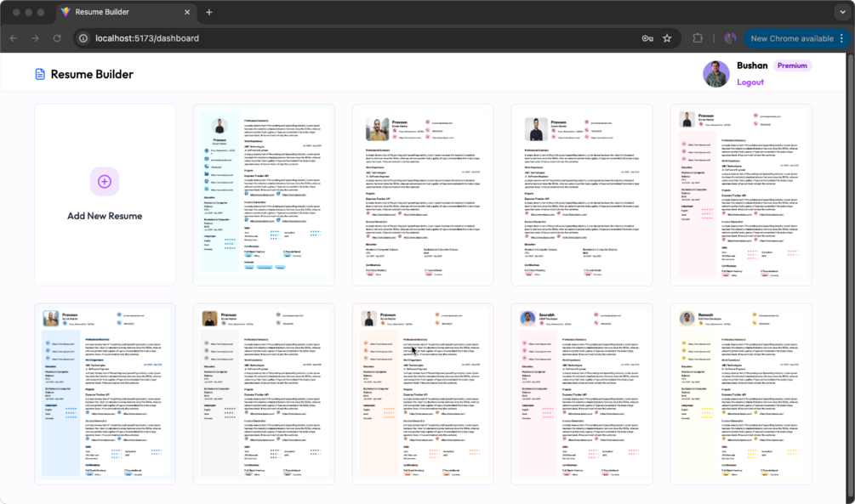Click the localhost:5173/dashboard address bar
855x504 pixels.
point(376,38)
